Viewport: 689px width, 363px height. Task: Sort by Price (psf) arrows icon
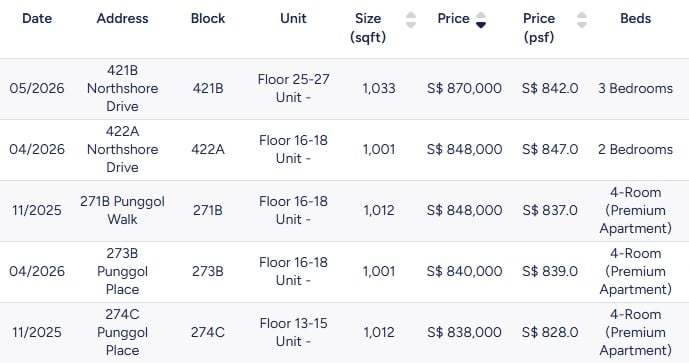pyautogui.click(x=582, y=20)
